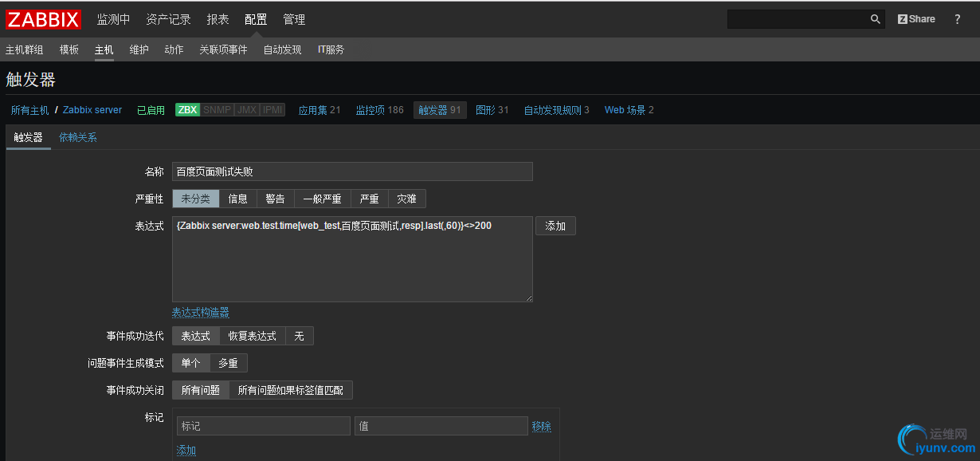Screen dimensions: 980x461
Task: Open help via the question mark icon
Action: pyautogui.click(x=957, y=18)
